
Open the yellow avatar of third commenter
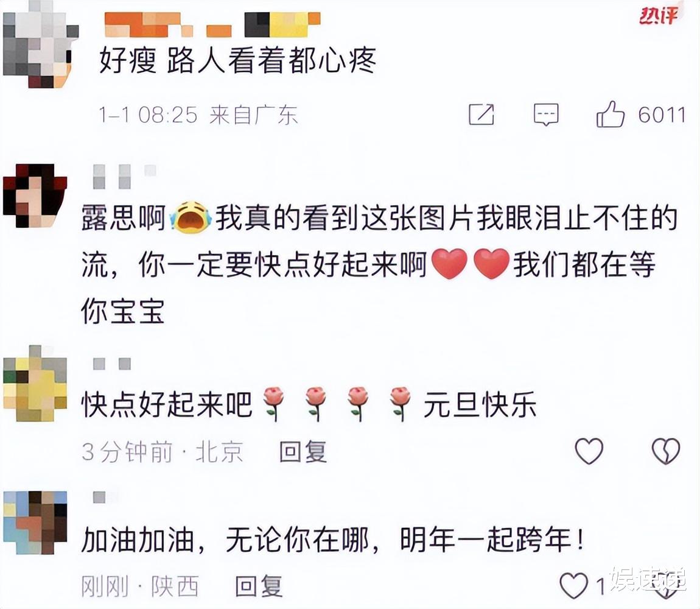click(35, 383)
